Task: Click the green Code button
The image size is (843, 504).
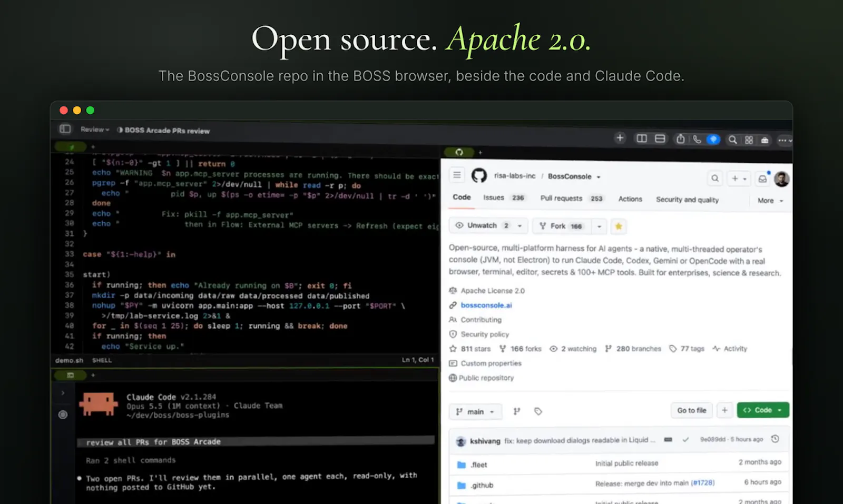Action: pos(762,410)
